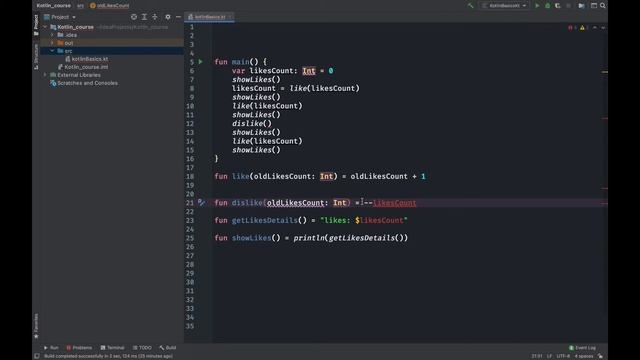Viewport: 640px width, 360px height.
Task: Click the greyed-out Stop button
Action: (569, 6)
